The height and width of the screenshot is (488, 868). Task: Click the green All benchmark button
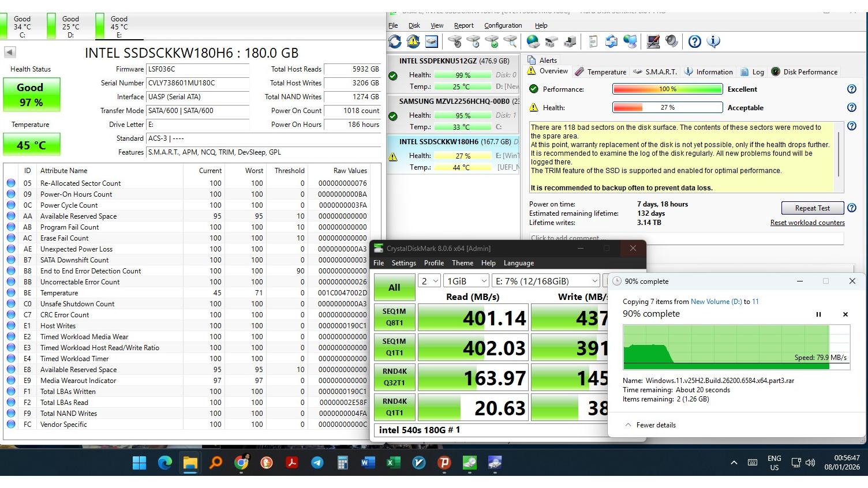coord(394,287)
